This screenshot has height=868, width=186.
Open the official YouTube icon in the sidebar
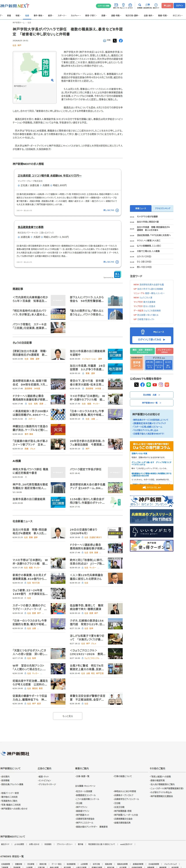point(155,385)
